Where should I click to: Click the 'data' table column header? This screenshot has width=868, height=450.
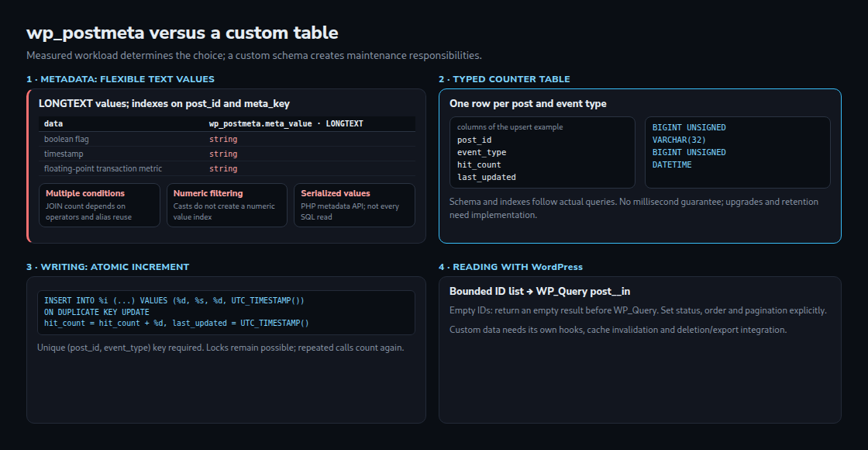pyautogui.click(x=53, y=123)
